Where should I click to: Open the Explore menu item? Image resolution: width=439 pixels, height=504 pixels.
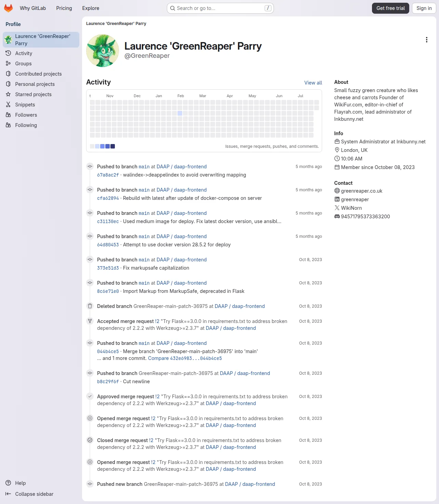(x=91, y=8)
